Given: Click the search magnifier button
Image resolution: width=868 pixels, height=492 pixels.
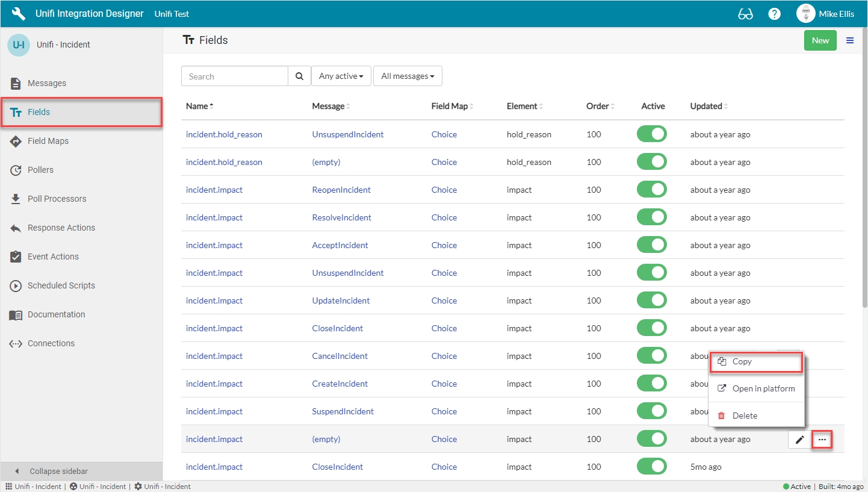Looking at the screenshot, I should 299,76.
